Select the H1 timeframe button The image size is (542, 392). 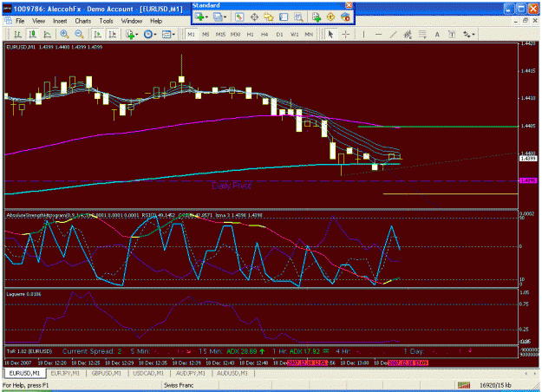coord(251,34)
